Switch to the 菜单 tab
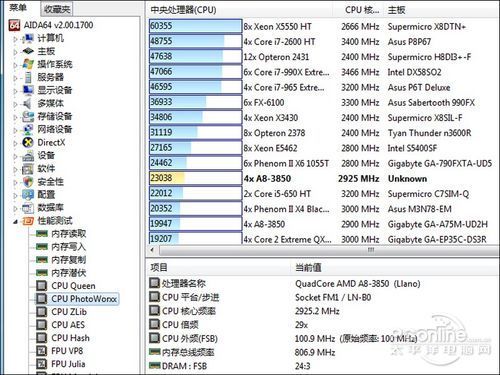500x375 pixels. [18, 8]
